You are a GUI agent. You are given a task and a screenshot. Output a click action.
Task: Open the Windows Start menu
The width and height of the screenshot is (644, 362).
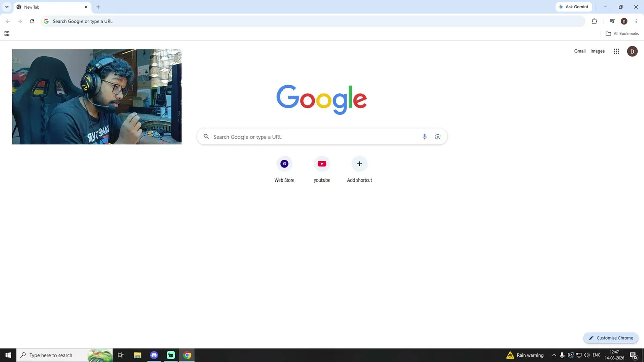click(8, 355)
